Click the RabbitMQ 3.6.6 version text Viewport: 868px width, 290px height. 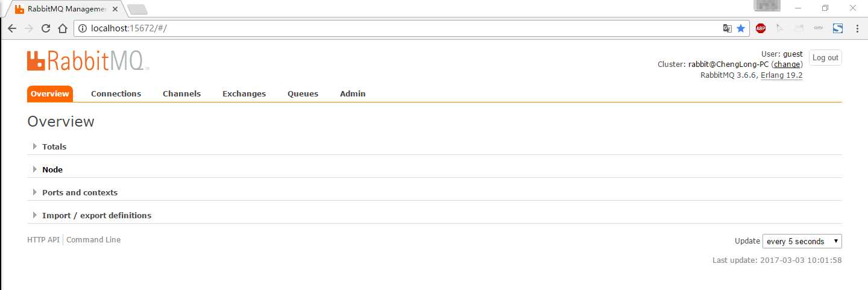(x=728, y=75)
